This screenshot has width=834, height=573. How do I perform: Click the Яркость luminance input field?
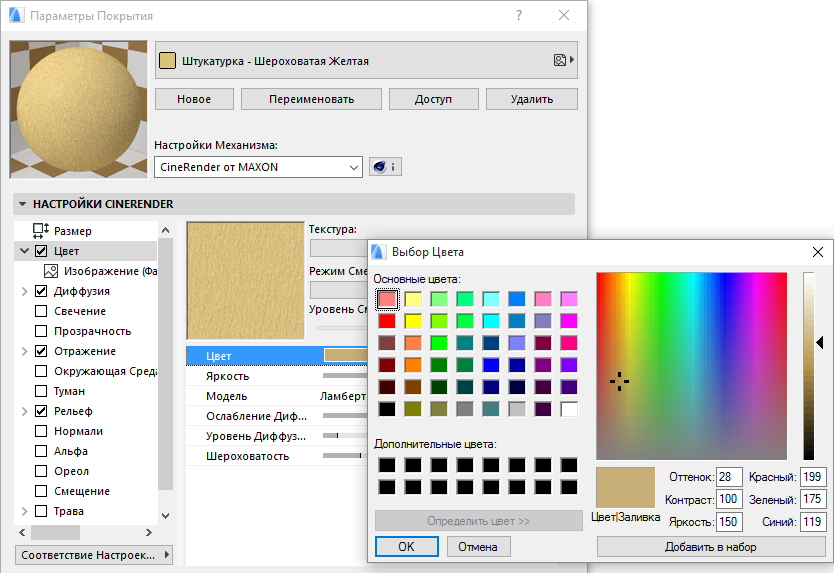click(x=729, y=521)
